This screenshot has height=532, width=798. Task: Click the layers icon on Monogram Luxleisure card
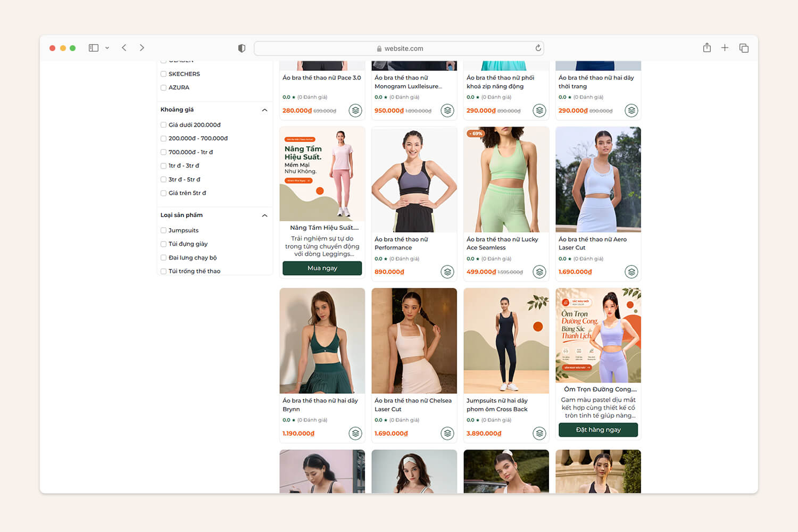(447, 110)
